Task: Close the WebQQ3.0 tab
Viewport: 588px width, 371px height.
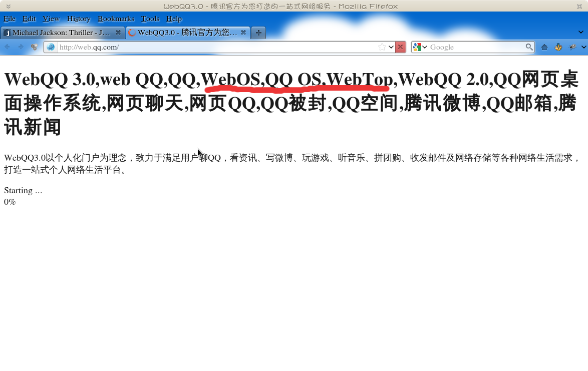Action: coord(243,33)
